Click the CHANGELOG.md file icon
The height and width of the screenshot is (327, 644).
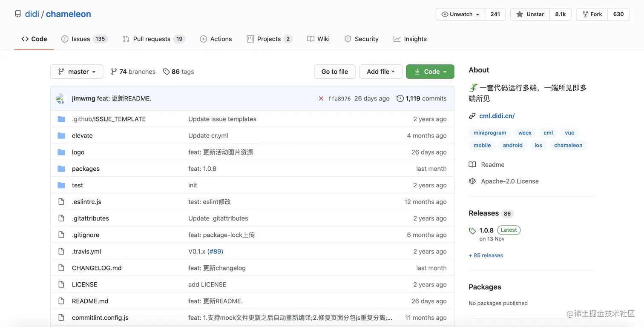(x=61, y=268)
